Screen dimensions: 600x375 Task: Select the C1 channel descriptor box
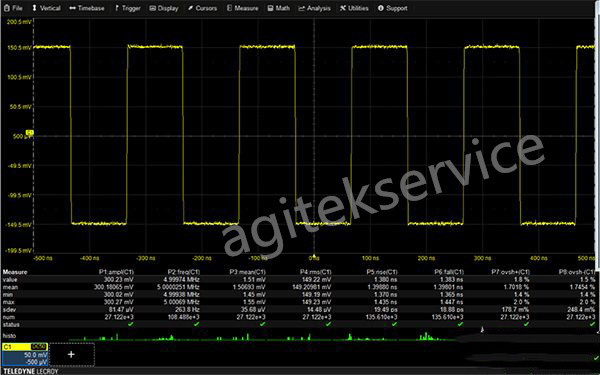(x=24, y=354)
